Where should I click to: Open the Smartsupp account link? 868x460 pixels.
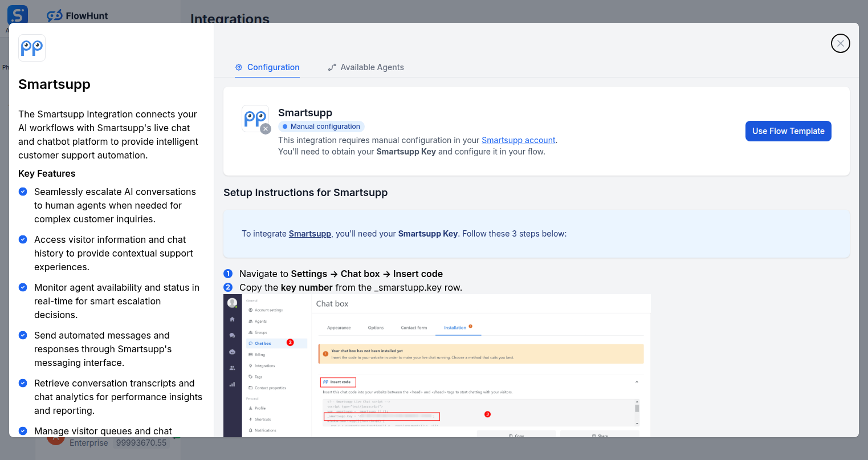[518, 140]
